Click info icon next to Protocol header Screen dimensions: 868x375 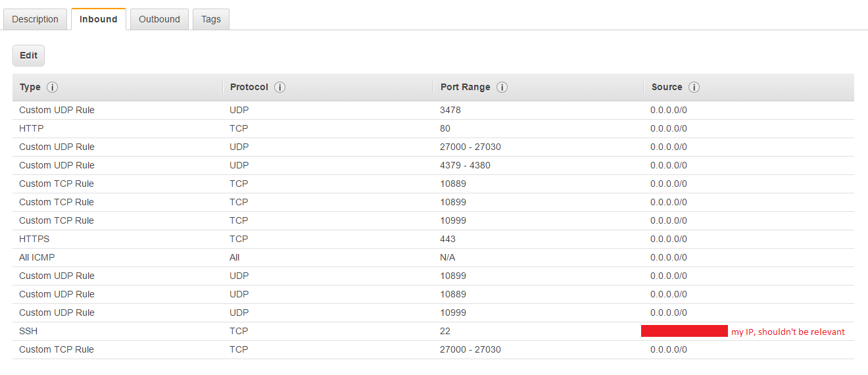279,87
